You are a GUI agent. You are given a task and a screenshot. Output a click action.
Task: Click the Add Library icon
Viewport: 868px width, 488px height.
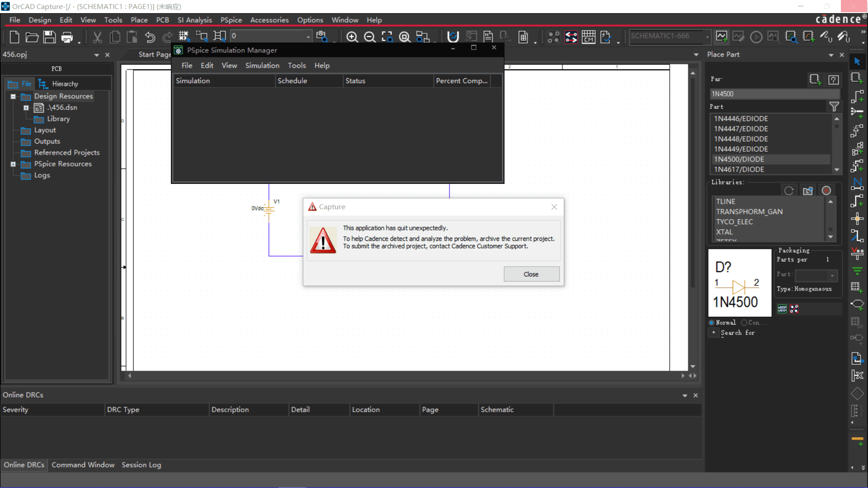point(808,191)
